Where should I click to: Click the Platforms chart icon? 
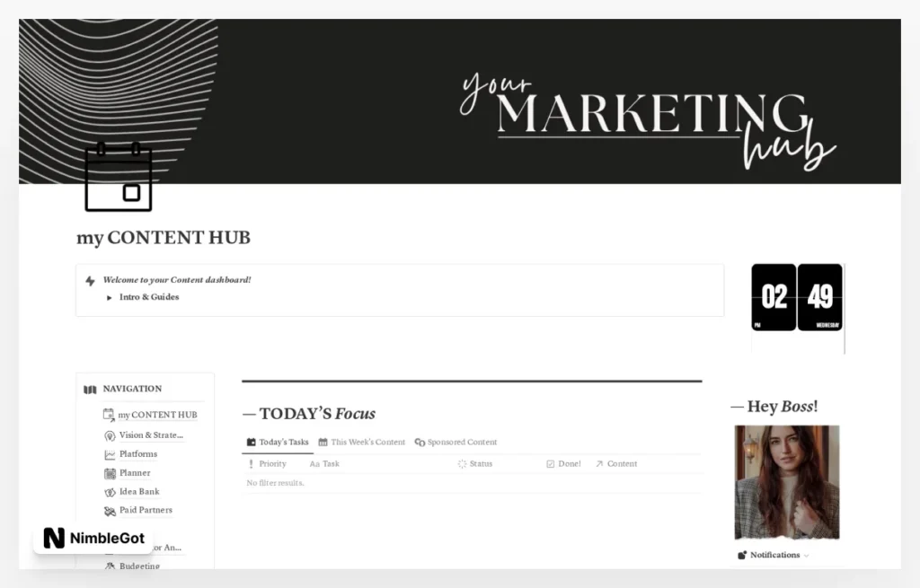(109, 454)
